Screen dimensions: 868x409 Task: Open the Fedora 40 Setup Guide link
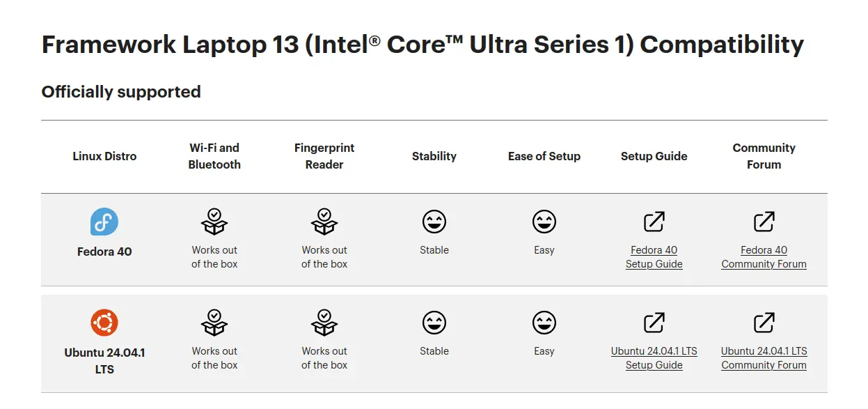pyautogui.click(x=654, y=257)
